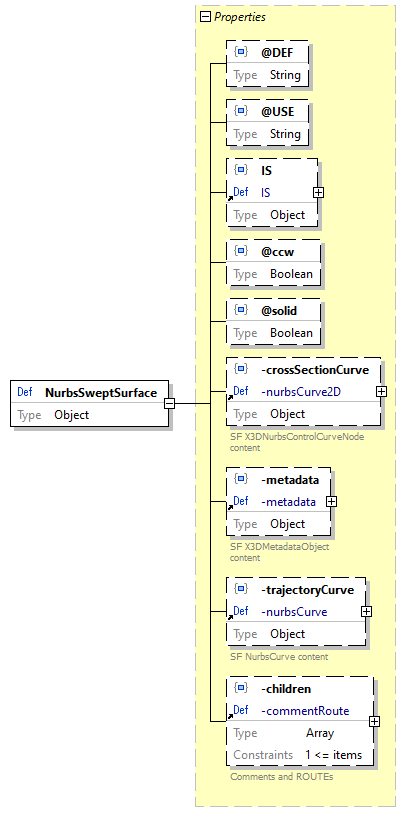
Task: Click the 'Comments and ROUTEs' annotation
Action: pos(281,777)
